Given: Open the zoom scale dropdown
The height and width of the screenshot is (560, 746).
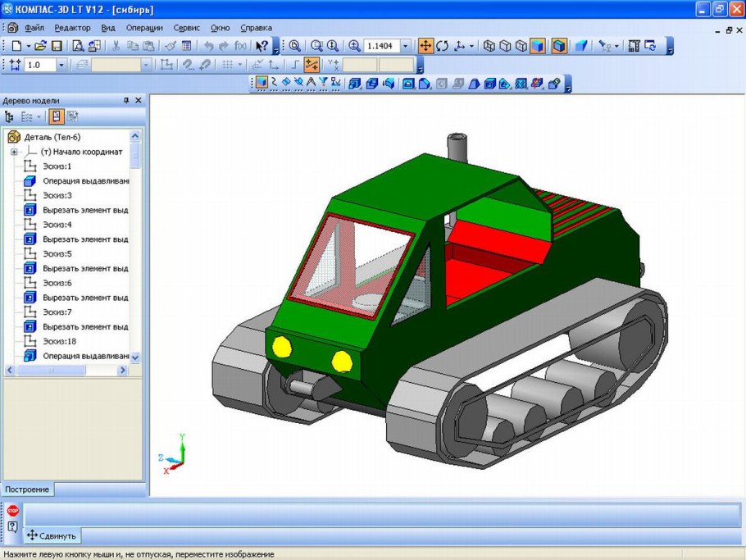Looking at the screenshot, I should 405,46.
